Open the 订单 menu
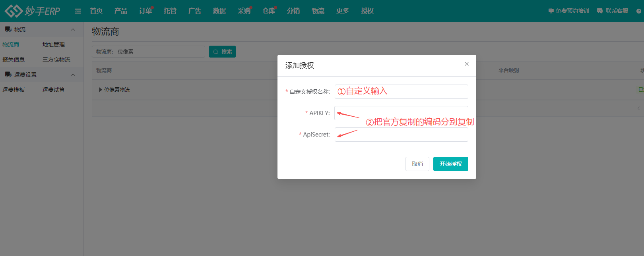The width and height of the screenshot is (644, 256). 145,11
